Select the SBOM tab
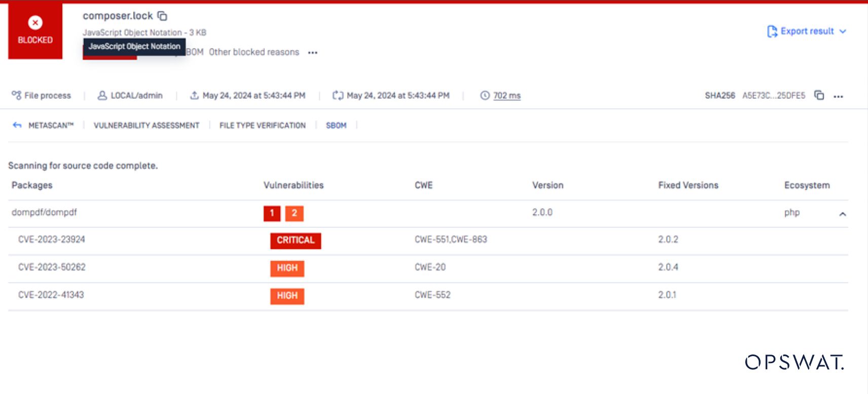Image resolution: width=868 pixels, height=394 pixels. click(x=336, y=125)
